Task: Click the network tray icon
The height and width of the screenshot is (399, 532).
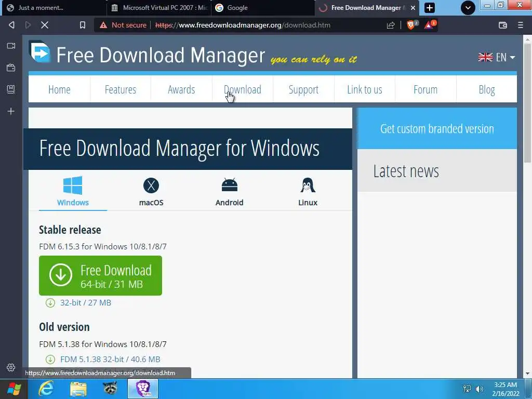Action: coord(467,389)
